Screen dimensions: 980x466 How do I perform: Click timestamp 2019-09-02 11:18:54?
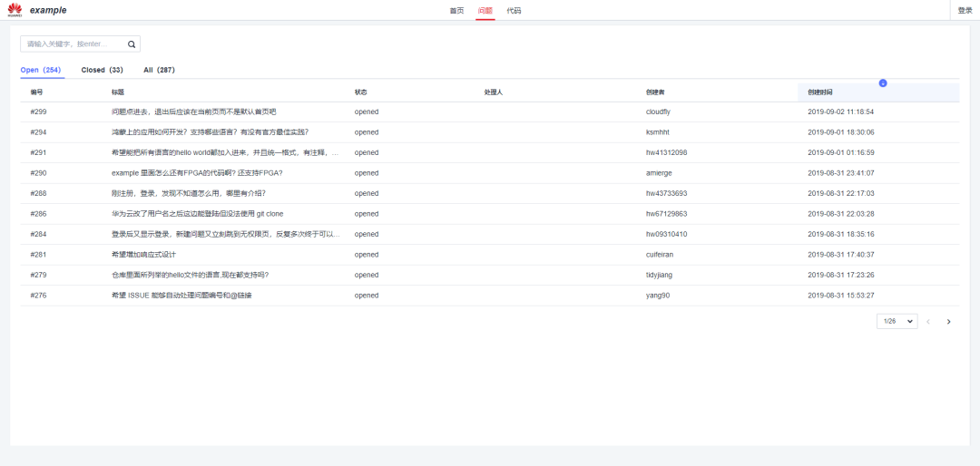840,112
